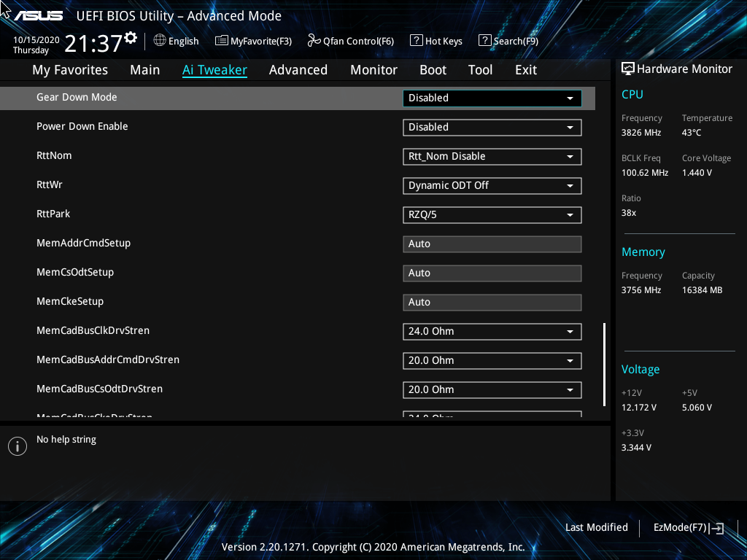Click the settings list scrollbar

(x=604, y=365)
